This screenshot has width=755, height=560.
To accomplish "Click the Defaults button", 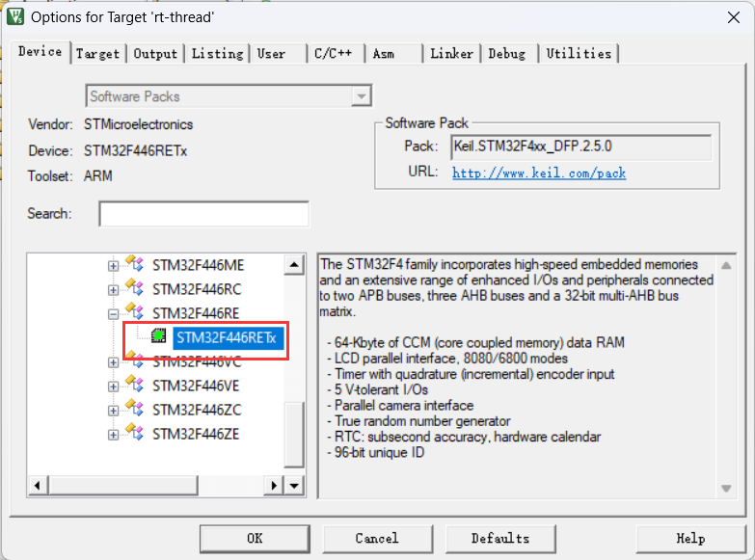I will (x=500, y=539).
